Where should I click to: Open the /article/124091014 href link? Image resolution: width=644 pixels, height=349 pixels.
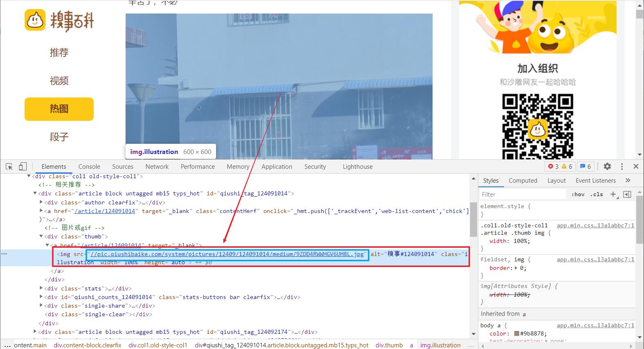pos(105,211)
